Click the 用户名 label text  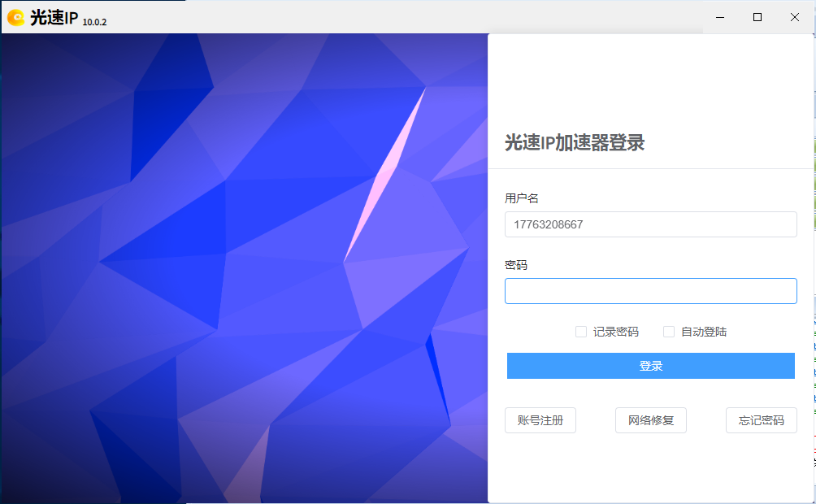click(522, 198)
